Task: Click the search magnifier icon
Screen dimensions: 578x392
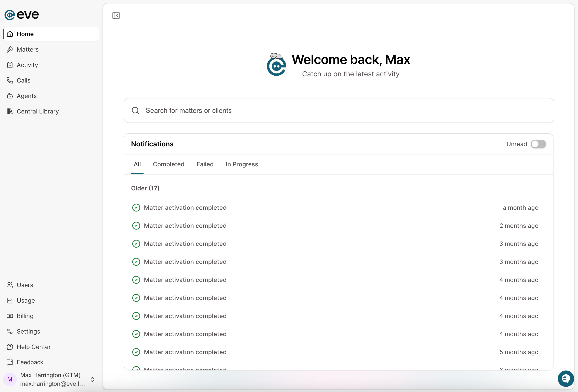Action: (135, 110)
